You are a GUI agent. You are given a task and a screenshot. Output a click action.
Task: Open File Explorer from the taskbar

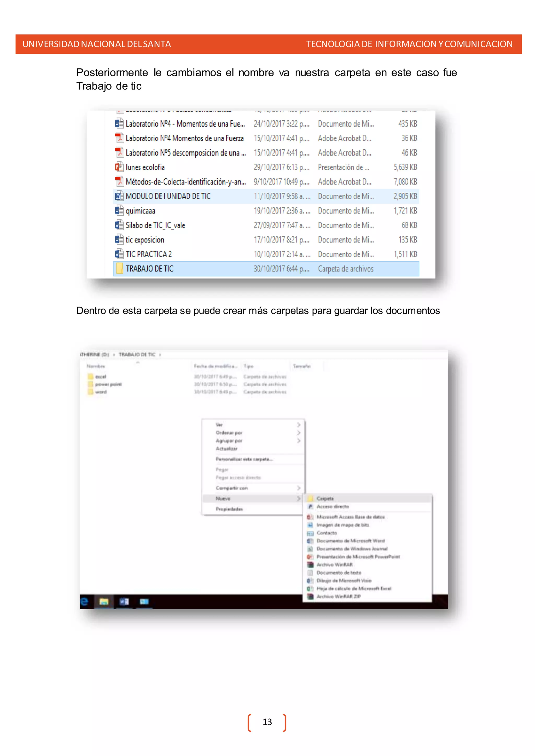[x=104, y=602]
